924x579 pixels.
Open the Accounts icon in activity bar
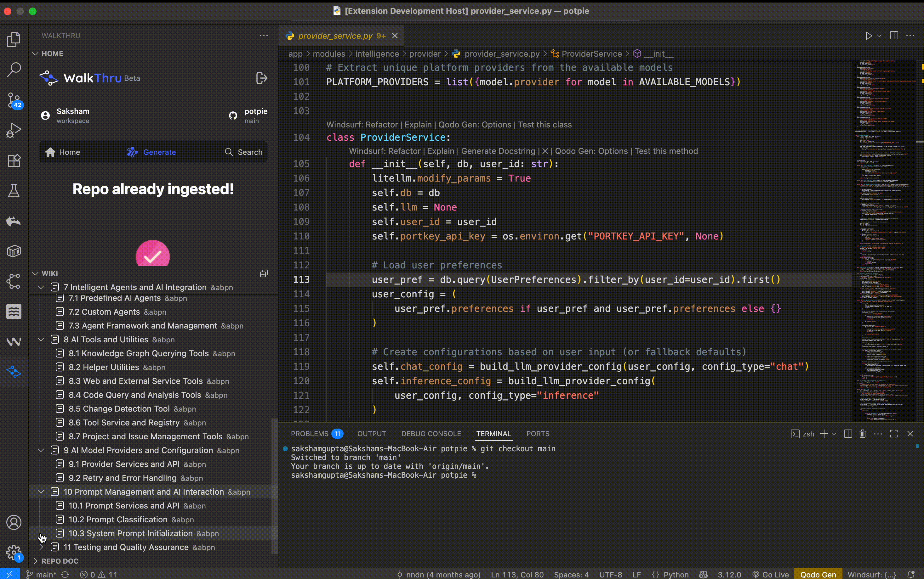[x=14, y=523]
